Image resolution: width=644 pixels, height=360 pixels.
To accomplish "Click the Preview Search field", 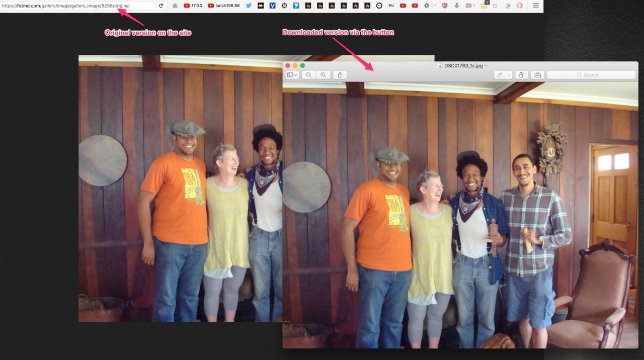I will click(591, 75).
